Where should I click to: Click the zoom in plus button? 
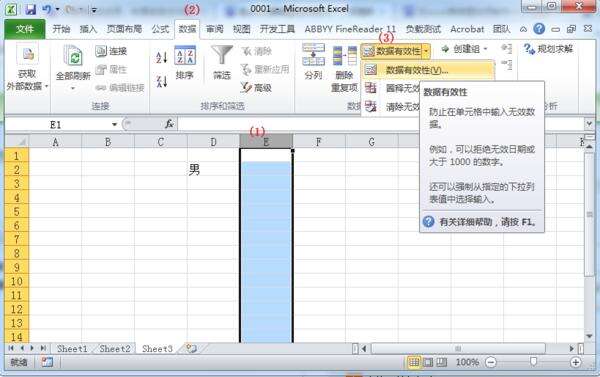pyautogui.click(x=576, y=362)
